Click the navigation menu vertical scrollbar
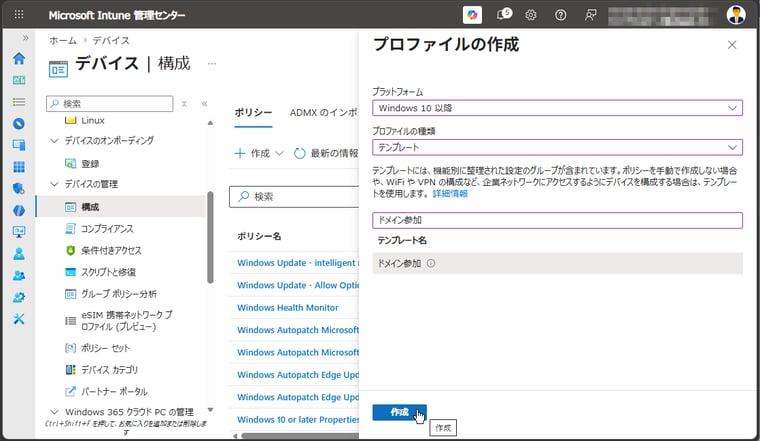 210,237
